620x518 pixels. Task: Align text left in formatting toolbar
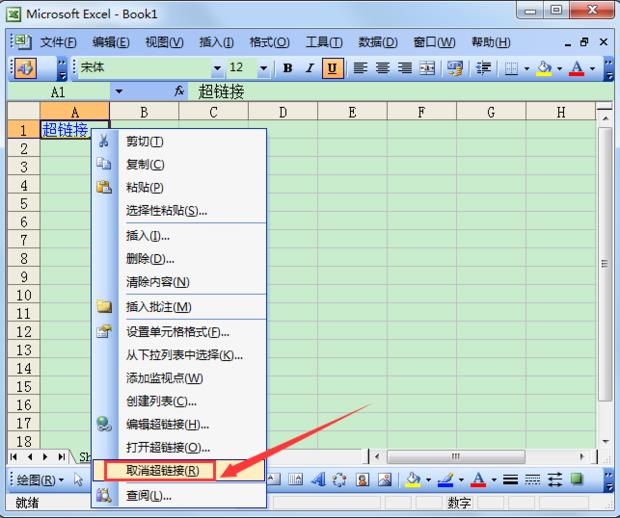pyautogui.click(x=360, y=68)
